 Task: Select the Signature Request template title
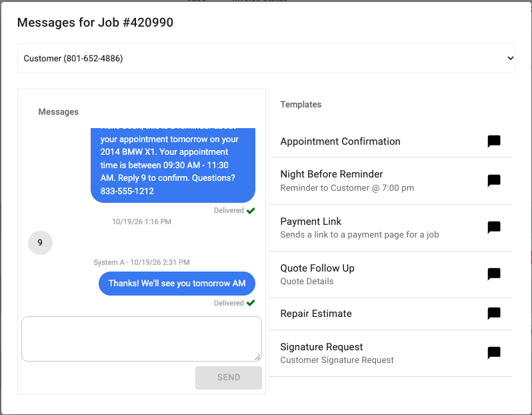click(x=321, y=347)
